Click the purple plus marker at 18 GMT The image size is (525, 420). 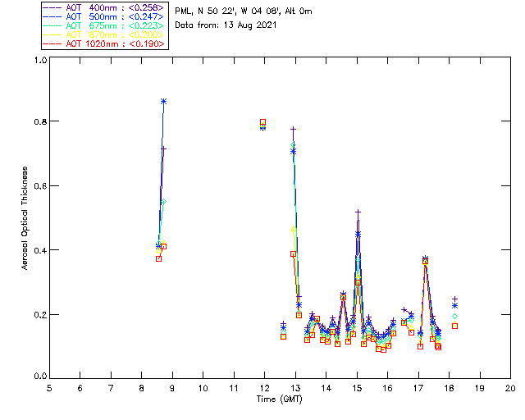point(454,299)
